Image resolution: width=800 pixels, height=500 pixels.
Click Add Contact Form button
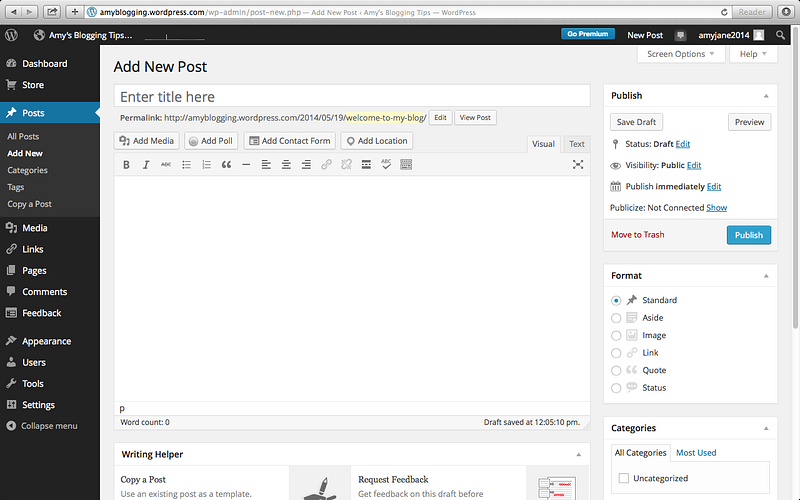click(289, 141)
